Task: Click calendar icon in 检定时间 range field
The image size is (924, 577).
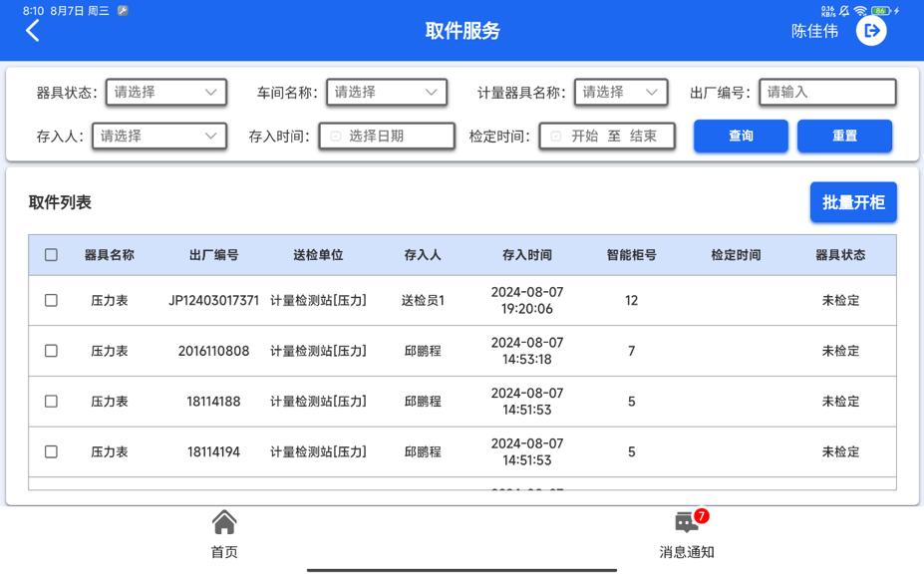Action: pos(556,137)
